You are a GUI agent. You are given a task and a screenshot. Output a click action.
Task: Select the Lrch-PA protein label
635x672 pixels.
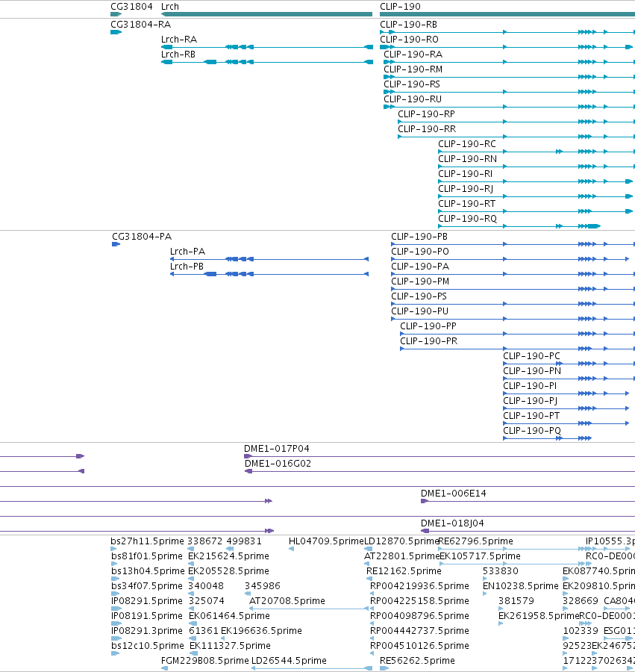(187, 252)
